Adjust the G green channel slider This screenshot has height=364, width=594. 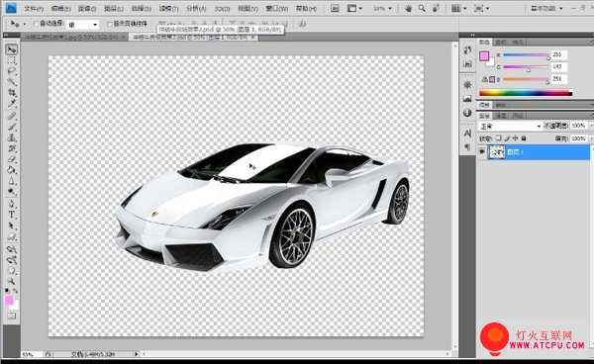coord(526,67)
